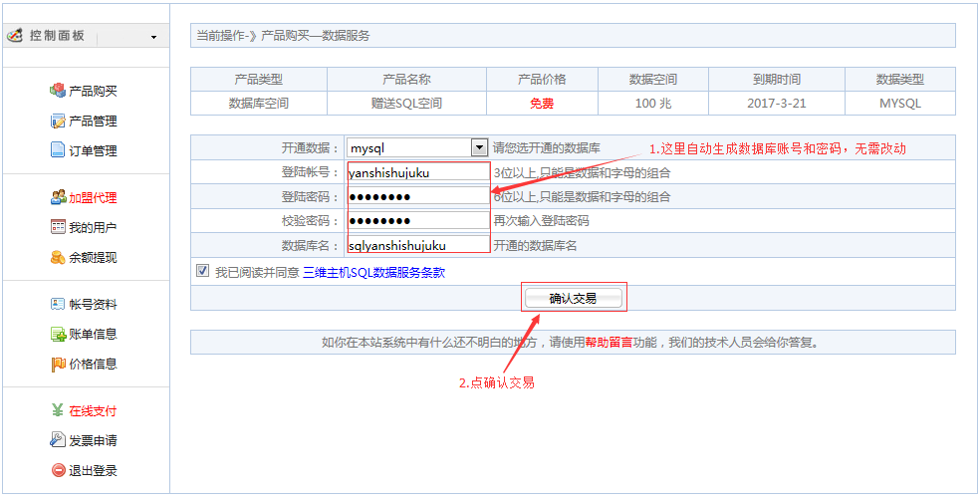Open 账单信息 in the sidebar menu

tap(92, 334)
